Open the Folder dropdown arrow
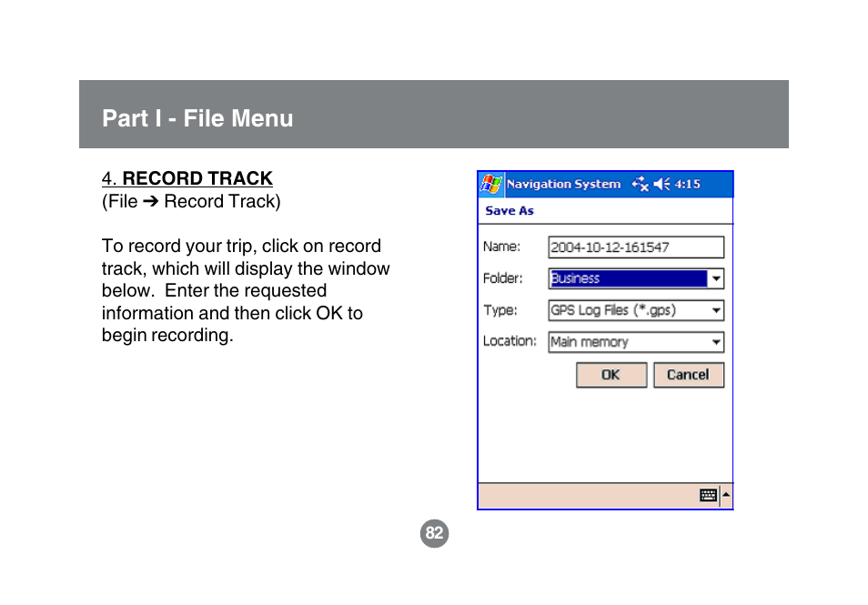This screenshot has height=605, width=868. pos(716,278)
